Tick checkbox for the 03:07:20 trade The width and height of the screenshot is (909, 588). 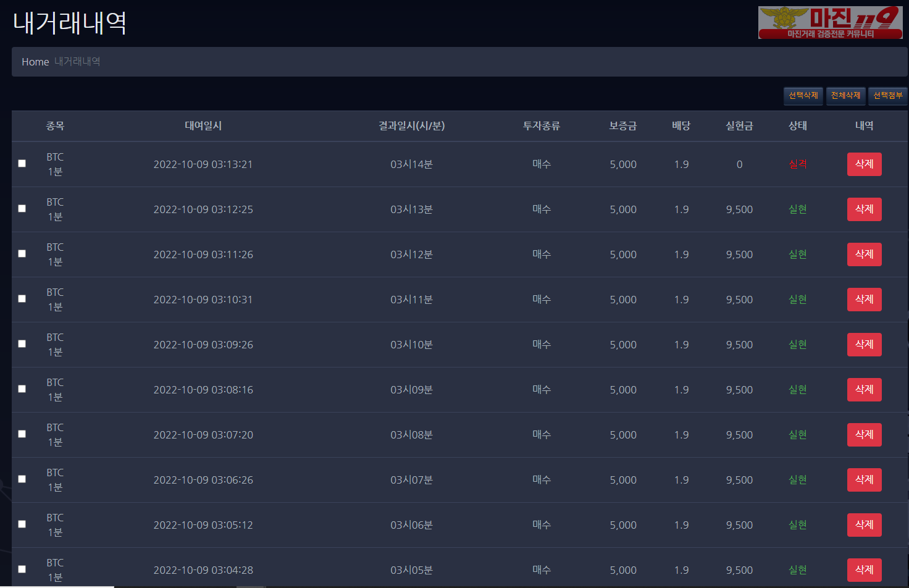22,434
